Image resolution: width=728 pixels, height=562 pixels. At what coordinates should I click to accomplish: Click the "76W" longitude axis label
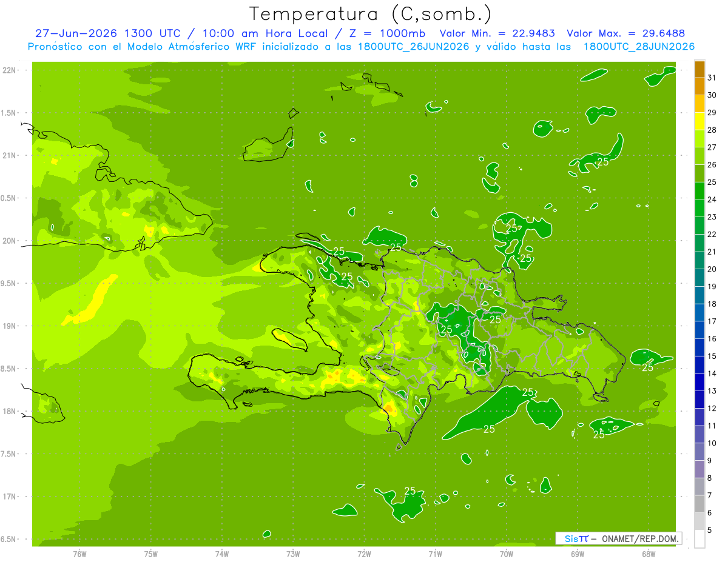79,554
